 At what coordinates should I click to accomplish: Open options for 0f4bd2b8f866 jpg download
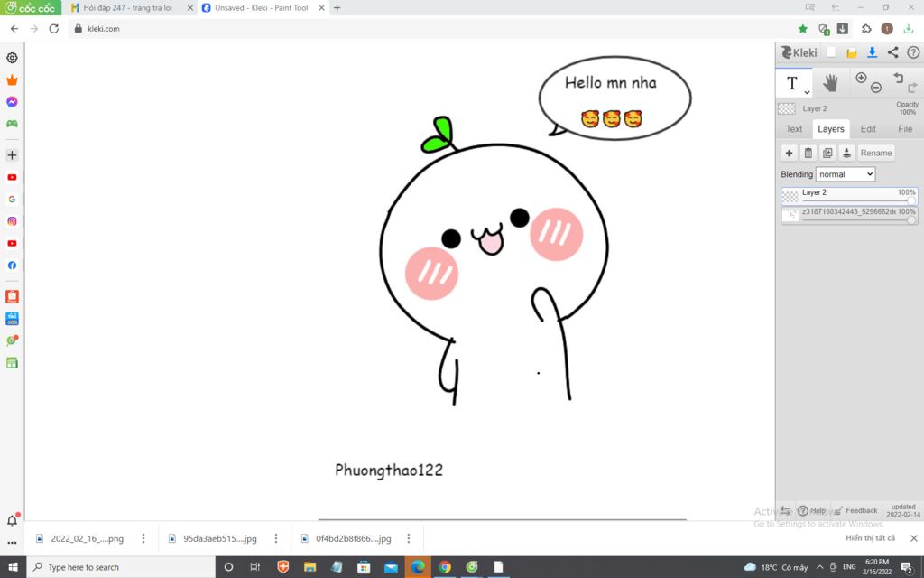[x=409, y=538]
